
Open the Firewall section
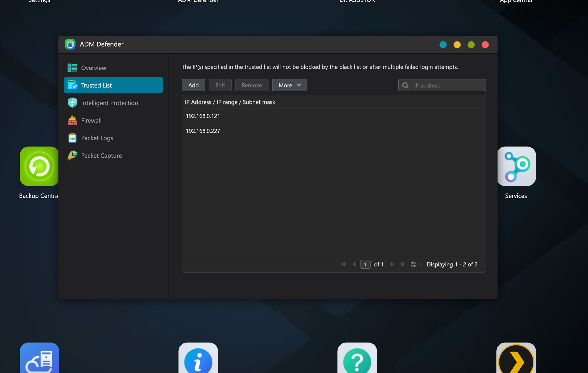113,120
